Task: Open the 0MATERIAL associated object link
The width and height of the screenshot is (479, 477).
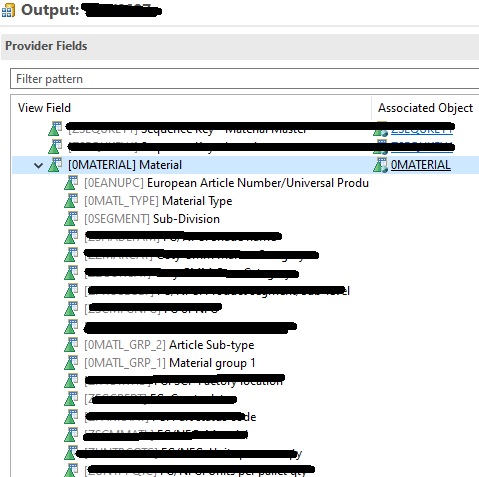Action: tap(420, 165)
